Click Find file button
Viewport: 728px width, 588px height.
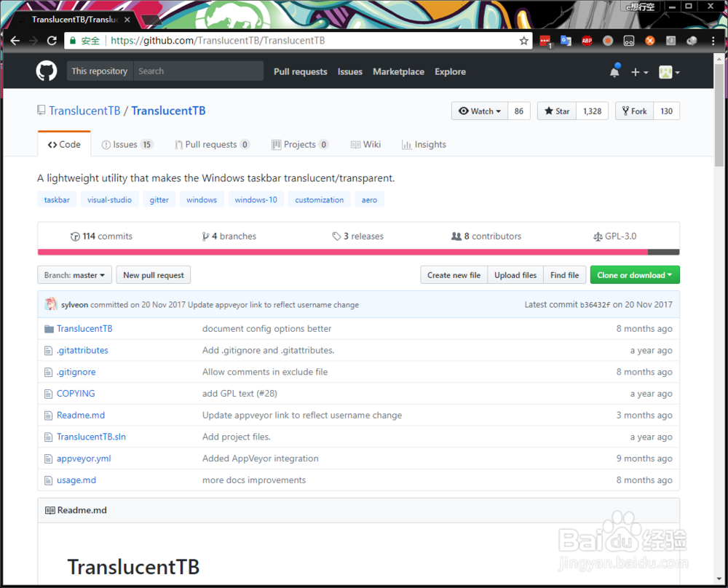coord(565,275)
